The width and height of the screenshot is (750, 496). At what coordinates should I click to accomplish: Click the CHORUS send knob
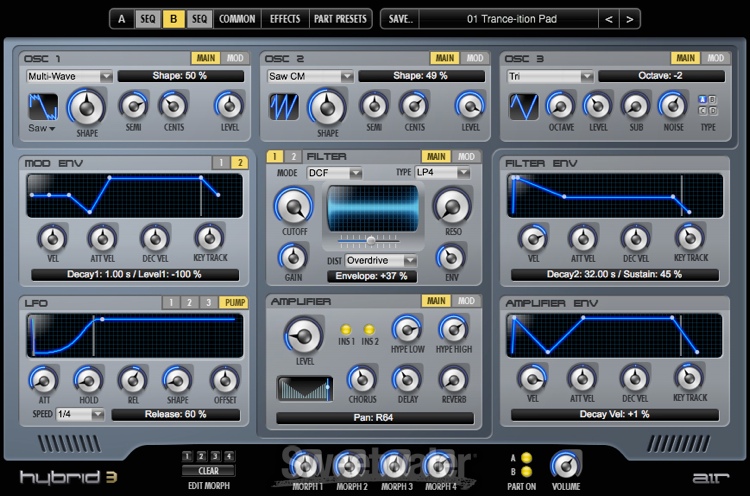tap(362, 379)
